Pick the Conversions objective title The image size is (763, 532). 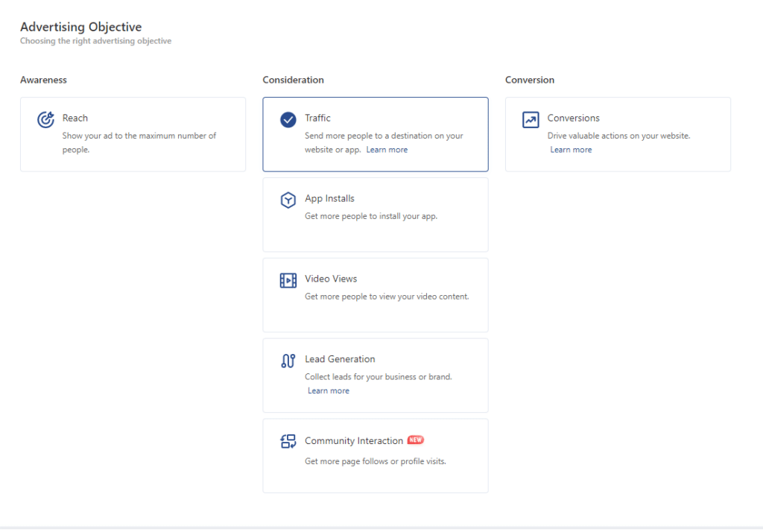(573, 118)
